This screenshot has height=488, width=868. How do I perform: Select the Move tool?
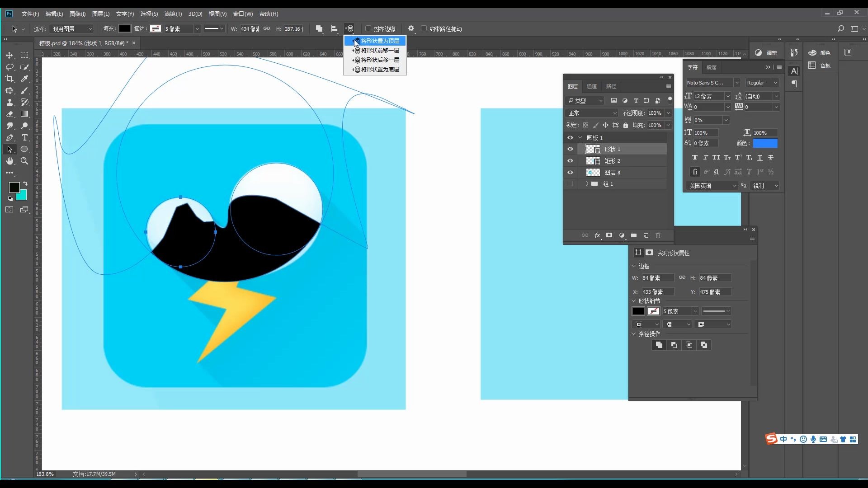[x=9, y=55]
